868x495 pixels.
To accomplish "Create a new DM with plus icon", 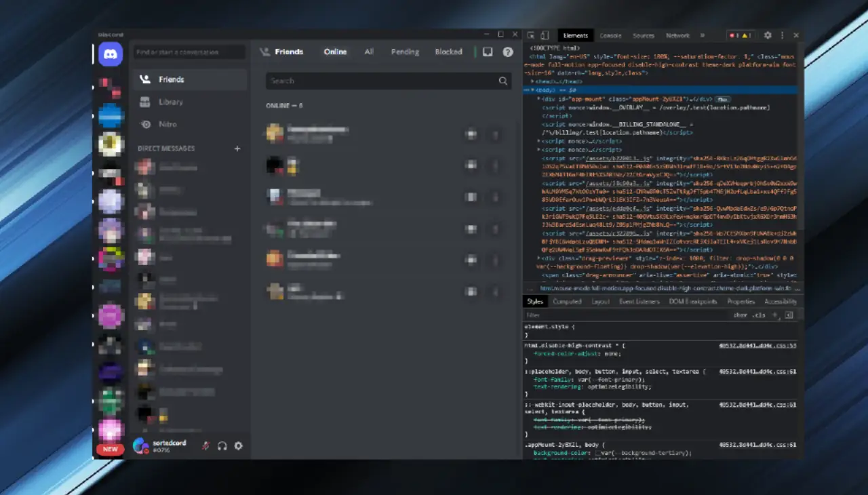I will 237,148.
